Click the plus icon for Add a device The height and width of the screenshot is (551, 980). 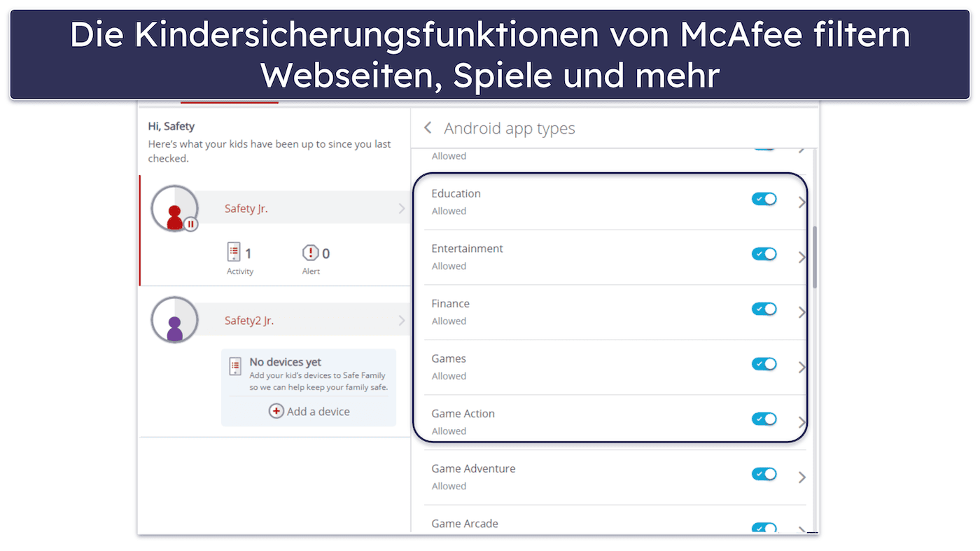click(276, 412)
